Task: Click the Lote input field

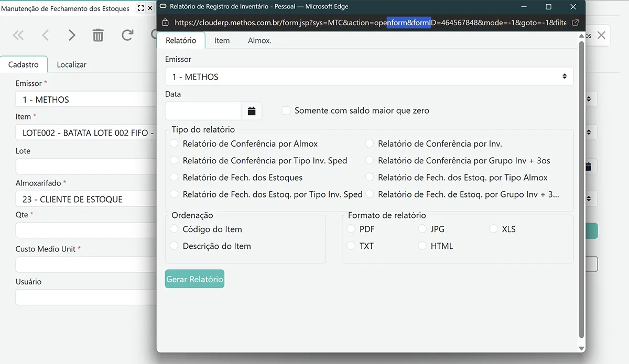Action: [x=86, y=167]
